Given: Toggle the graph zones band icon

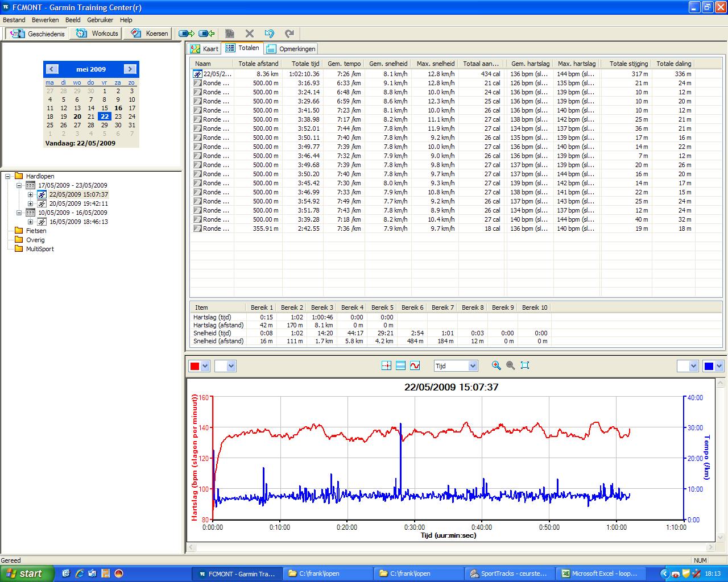Looking at the screenshot, I should [x=400, y=365].
